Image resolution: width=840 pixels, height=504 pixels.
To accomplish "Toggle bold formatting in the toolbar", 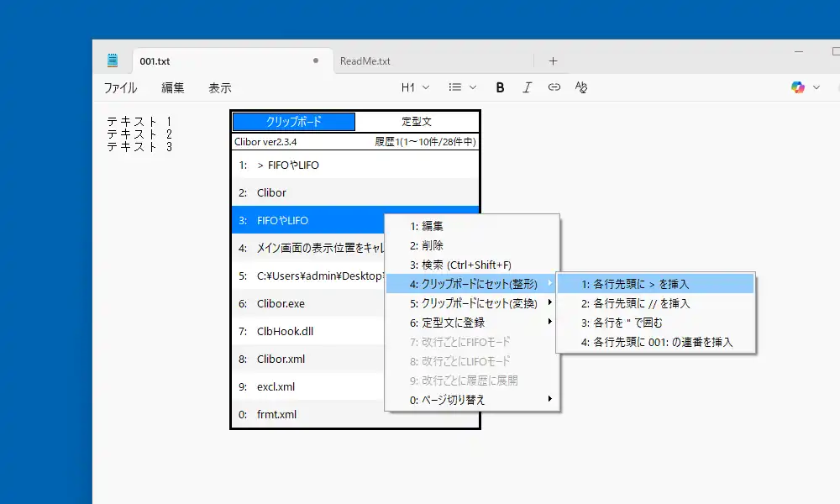I will pos(500,87).
